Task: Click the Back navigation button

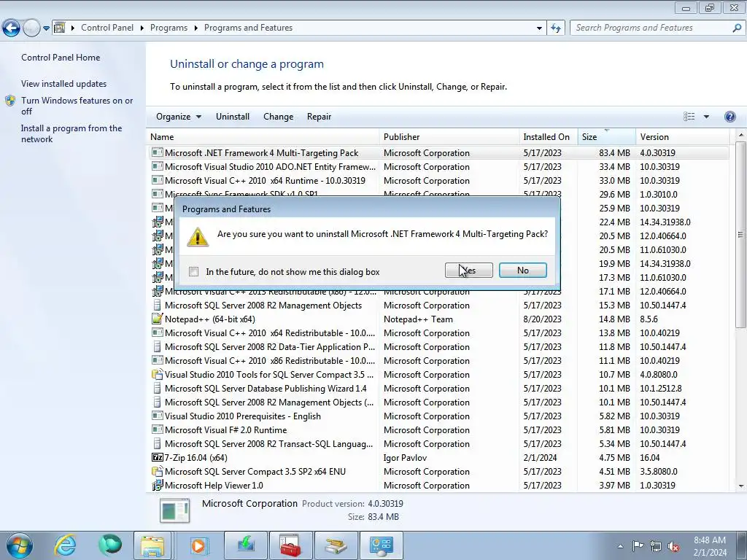Action: tap(12, 28)
